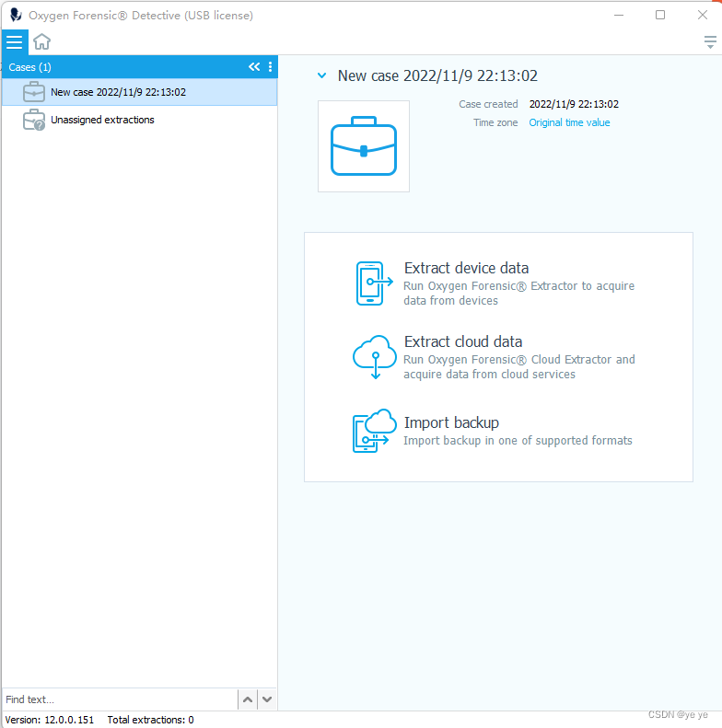Screen dimensions: 722x728
Task: Focus the 'Find text...' search field
Action: point(120,699)
